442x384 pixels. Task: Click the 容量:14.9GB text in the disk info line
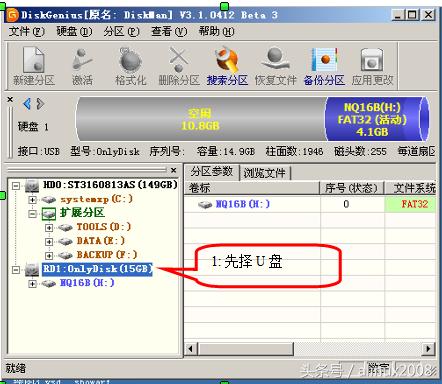(226, 152)
